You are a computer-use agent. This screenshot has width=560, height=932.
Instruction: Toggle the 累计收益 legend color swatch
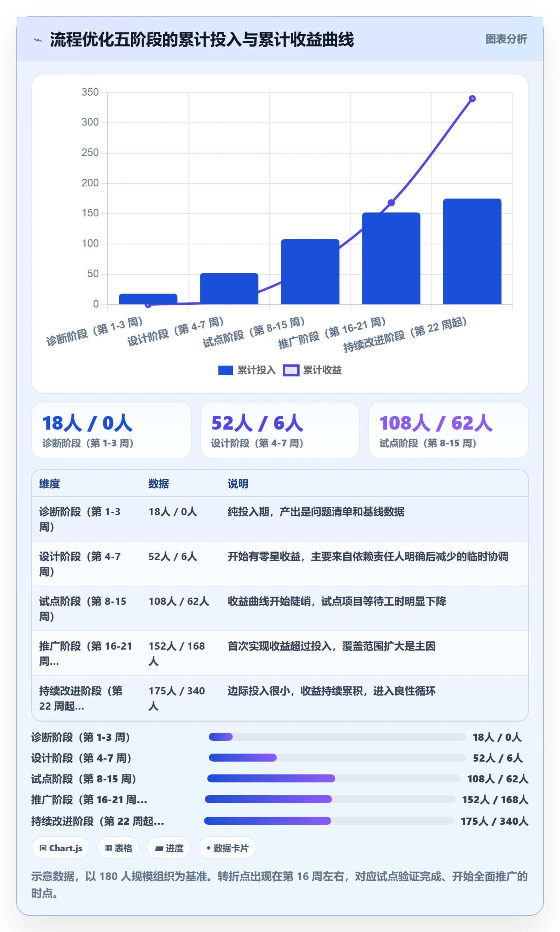291,370
